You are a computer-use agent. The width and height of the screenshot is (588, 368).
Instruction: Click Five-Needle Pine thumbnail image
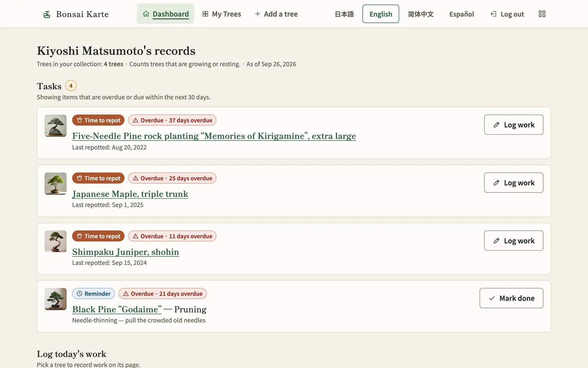coord(55,125)
